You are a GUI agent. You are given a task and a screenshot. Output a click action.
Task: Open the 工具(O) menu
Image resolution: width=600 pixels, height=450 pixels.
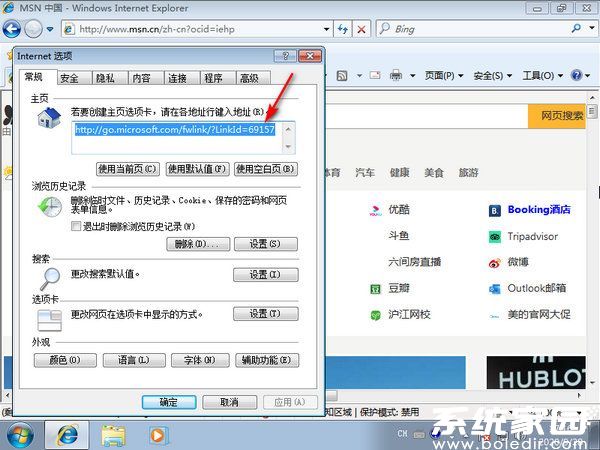pos(543,76)
